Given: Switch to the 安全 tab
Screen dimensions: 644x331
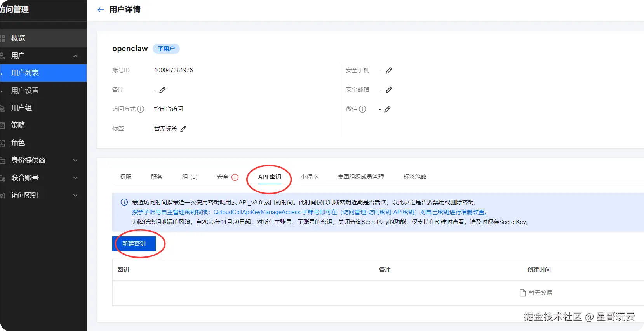Looking at the screenshot, I should [x=223, y=177].
